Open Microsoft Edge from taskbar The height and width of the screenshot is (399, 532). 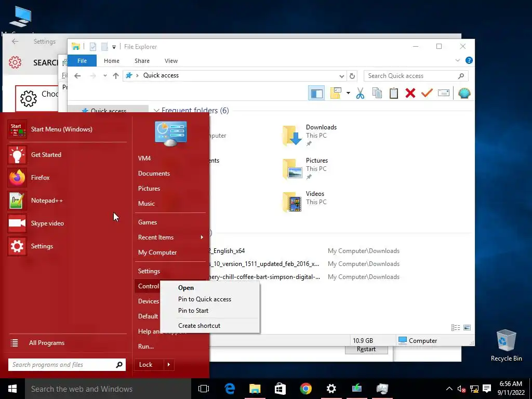(x=230, y=389)
